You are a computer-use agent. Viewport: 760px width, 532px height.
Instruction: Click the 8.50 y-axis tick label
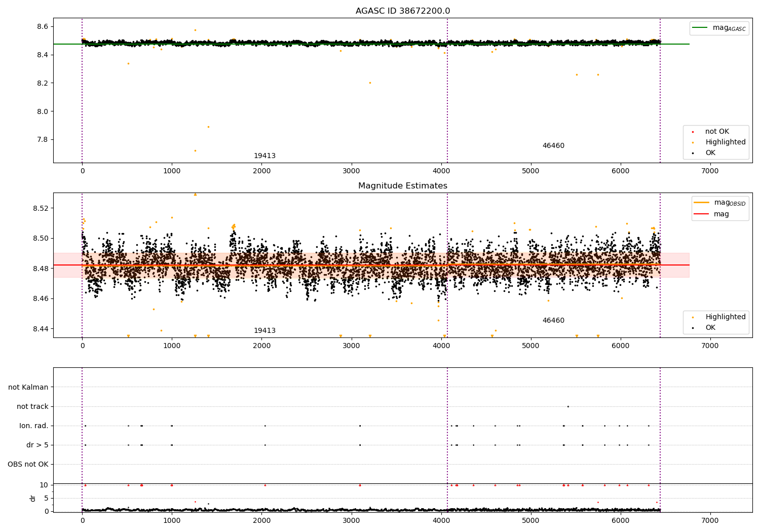pyautogui.click(x=41, y=239)
